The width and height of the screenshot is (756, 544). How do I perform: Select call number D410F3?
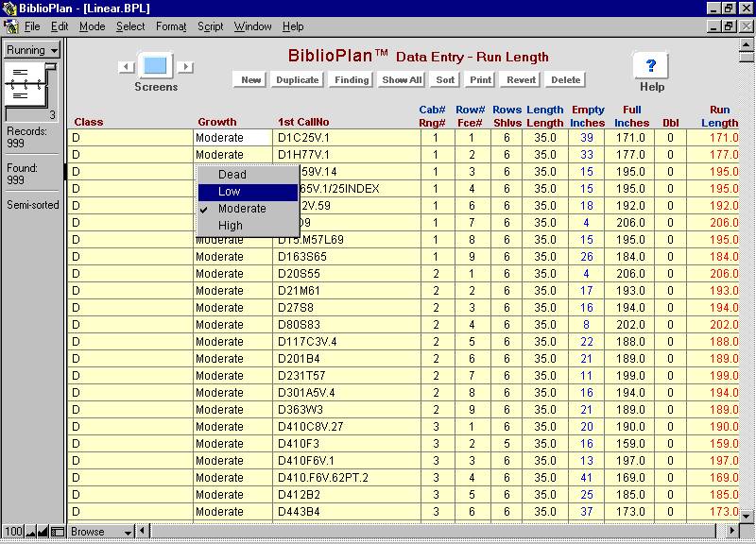tap(299, 444)
